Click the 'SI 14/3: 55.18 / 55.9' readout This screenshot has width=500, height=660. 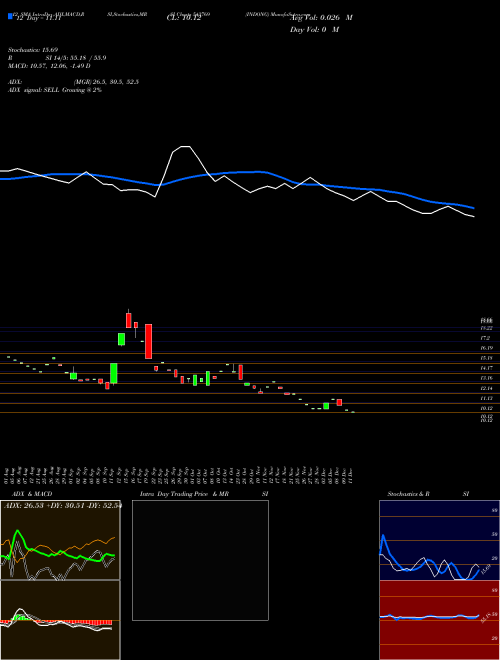(76, 58)
